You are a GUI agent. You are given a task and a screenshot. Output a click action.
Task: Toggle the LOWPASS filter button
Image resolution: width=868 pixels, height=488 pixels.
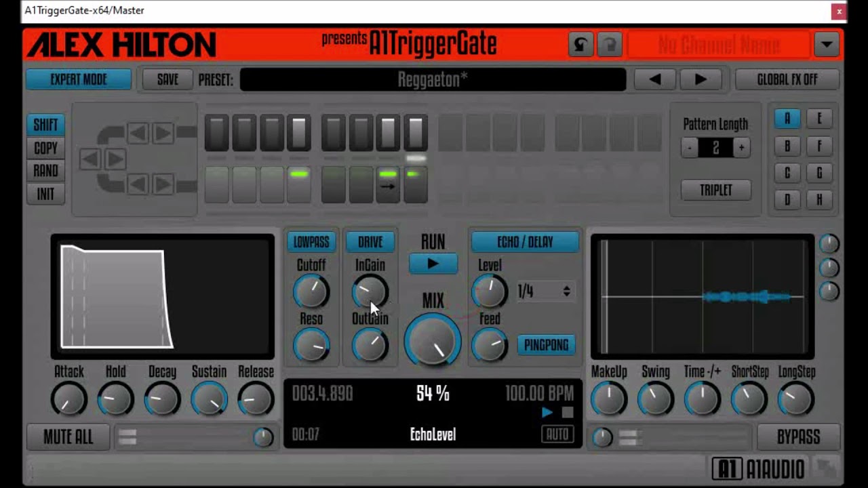[x=311, y=241]
